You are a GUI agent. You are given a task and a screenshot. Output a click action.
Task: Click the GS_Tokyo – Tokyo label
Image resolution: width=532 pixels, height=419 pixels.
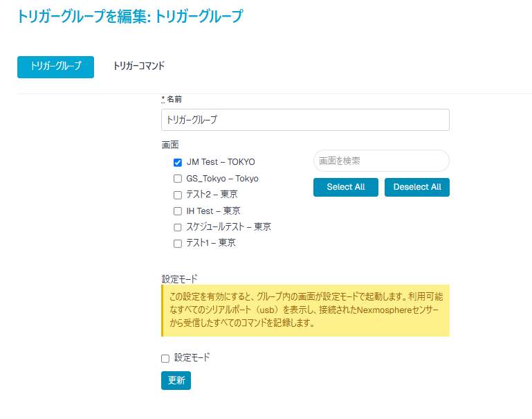click(222, 179)
